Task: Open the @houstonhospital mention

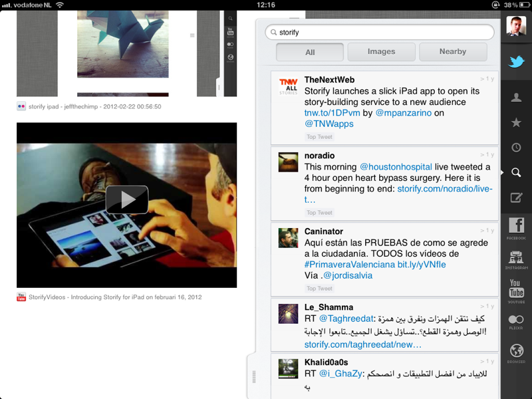Action: [x=396, y=167]
